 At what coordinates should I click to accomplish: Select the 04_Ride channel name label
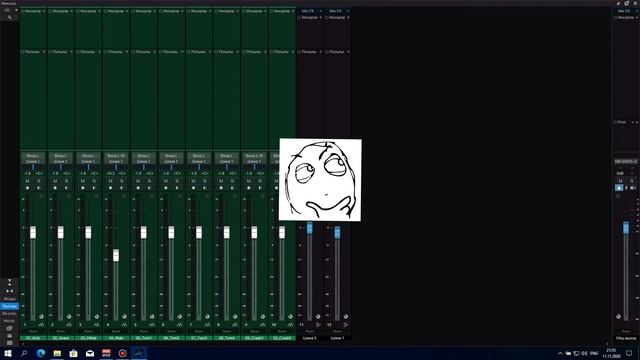point(116,338)
